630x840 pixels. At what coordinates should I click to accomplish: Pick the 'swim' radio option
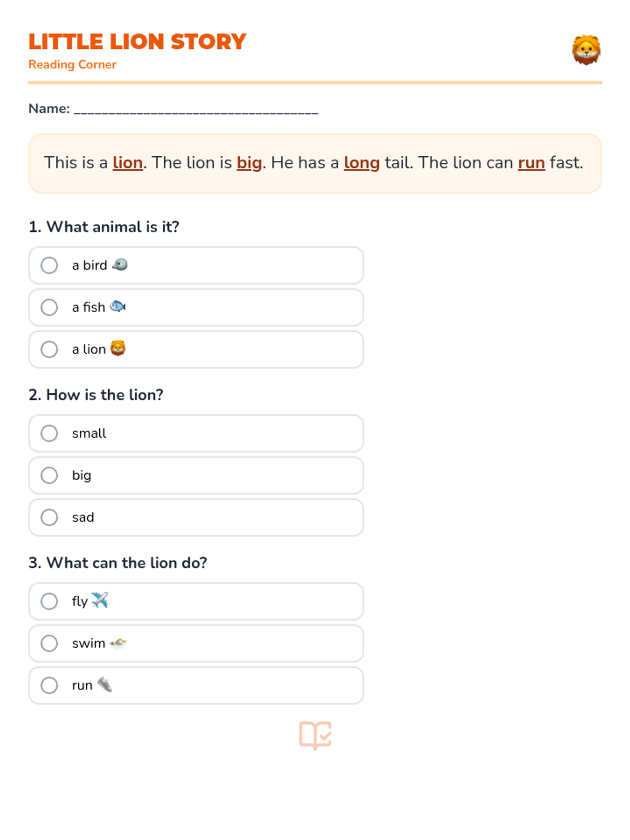49,643
